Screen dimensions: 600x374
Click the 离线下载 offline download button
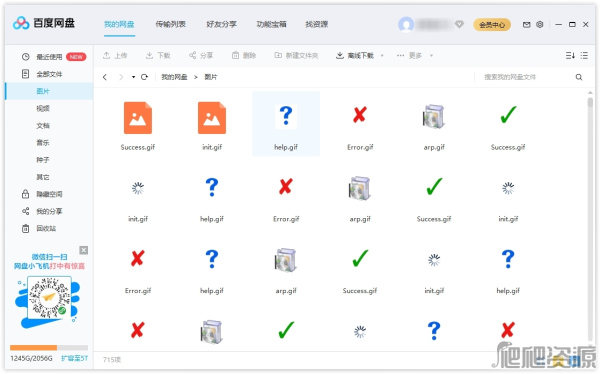tap(355, 56)
